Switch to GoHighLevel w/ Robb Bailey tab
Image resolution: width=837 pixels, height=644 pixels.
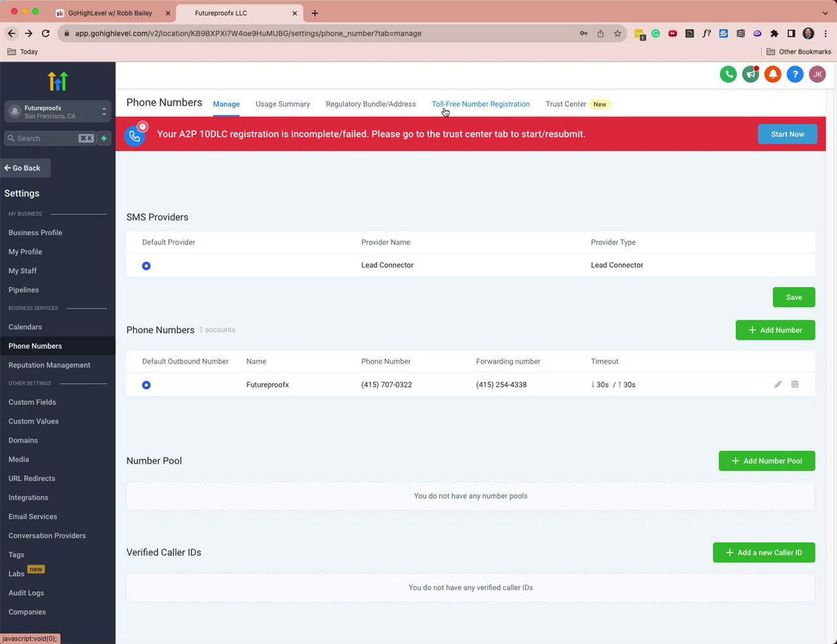[111, 13]
